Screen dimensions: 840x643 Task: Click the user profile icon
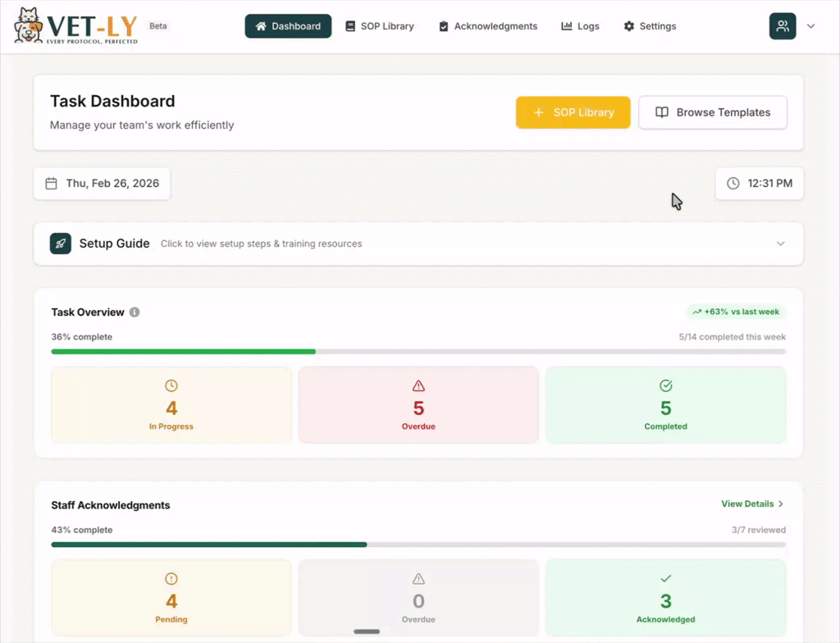[x=782, y=26]
